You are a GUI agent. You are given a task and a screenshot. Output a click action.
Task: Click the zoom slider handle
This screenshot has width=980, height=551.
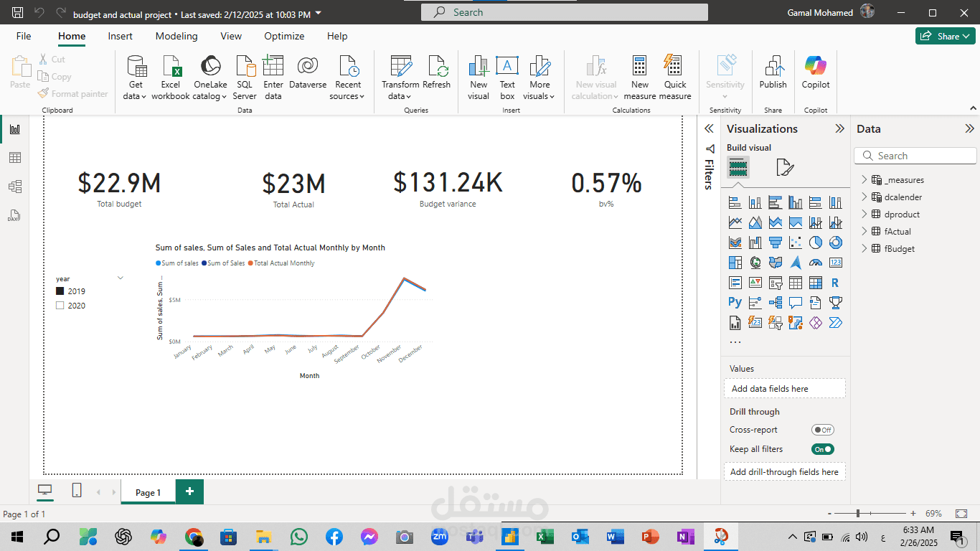(x=858, y=514)
